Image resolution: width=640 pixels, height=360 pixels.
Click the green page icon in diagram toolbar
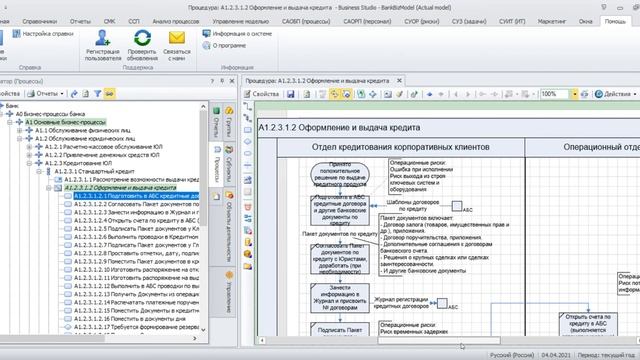point(361,94)
